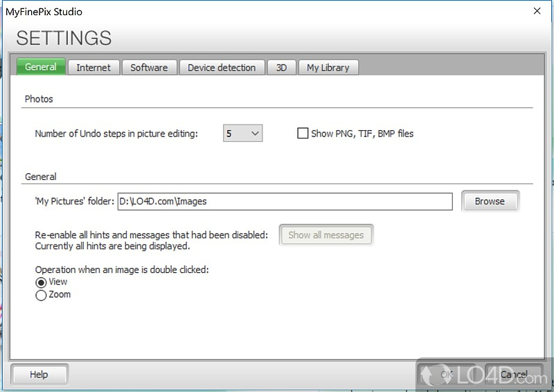Viewport: 554px width, 392px height.
Task: Confirm settings with the OK button
Action: tap(447, 374)
